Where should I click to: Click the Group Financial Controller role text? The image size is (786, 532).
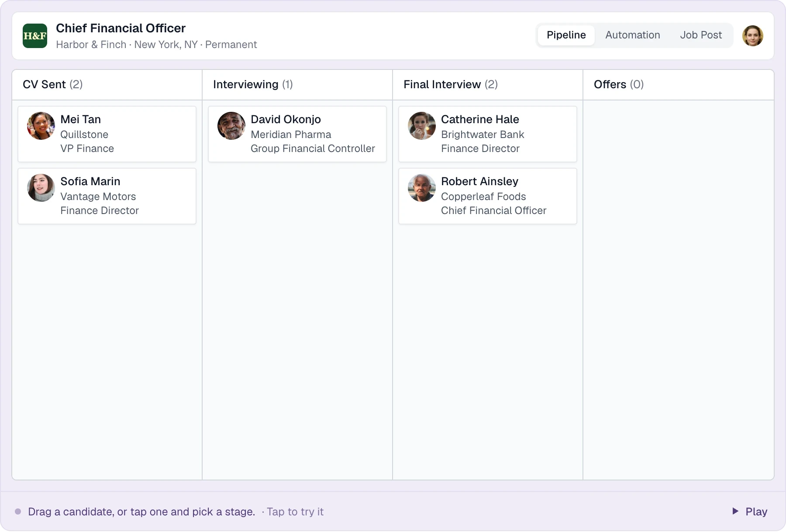point(313,149)
